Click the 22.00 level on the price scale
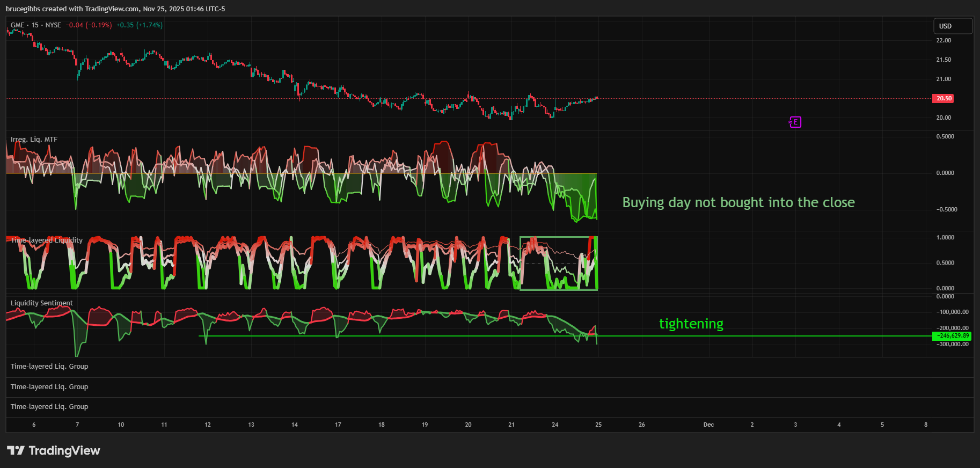The height and width of the screenshot is (468, 980). click(x=944, y=40)
